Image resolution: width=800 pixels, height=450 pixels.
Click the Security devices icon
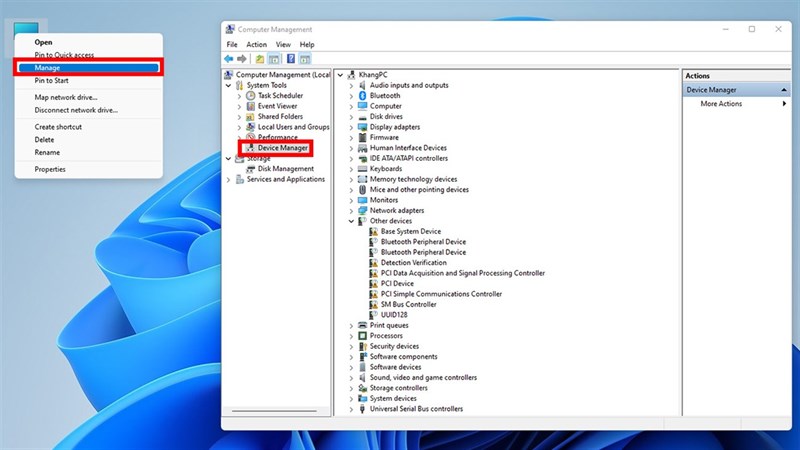click(362, 346)
